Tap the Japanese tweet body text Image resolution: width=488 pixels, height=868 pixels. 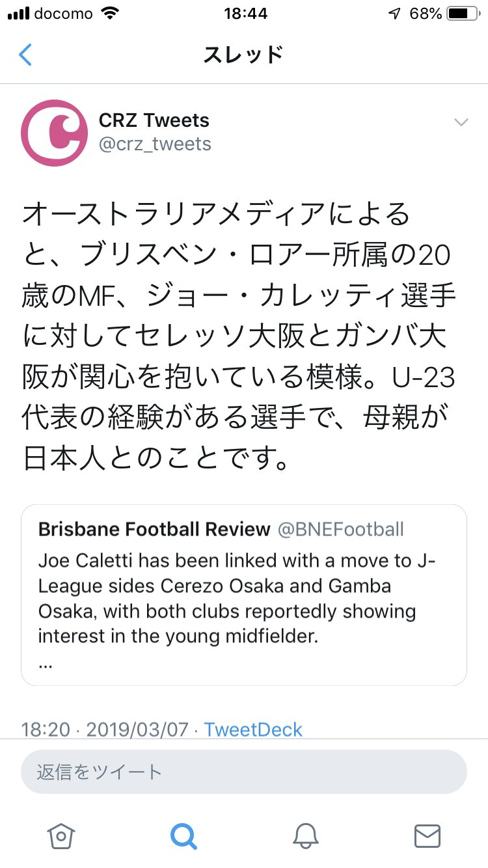[239, 336]
